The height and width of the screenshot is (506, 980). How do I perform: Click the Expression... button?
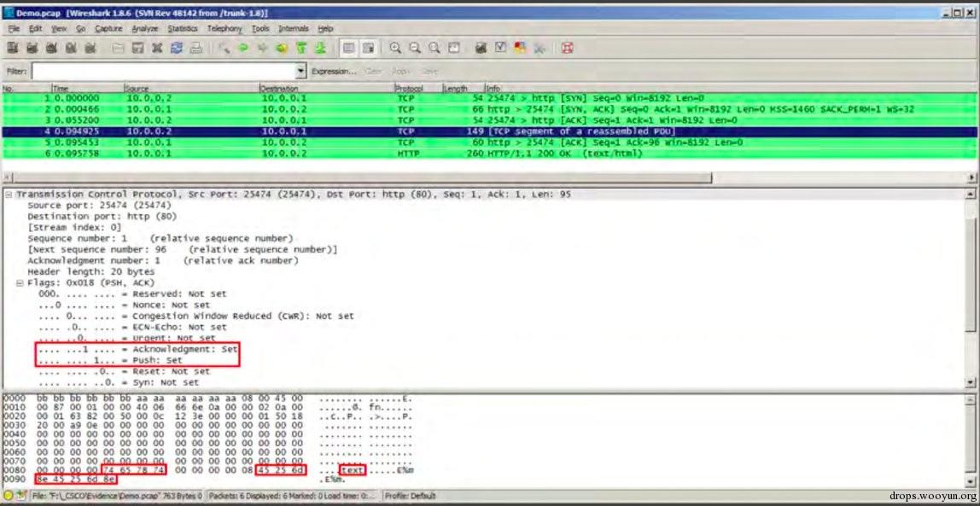(x=334, y=72)
